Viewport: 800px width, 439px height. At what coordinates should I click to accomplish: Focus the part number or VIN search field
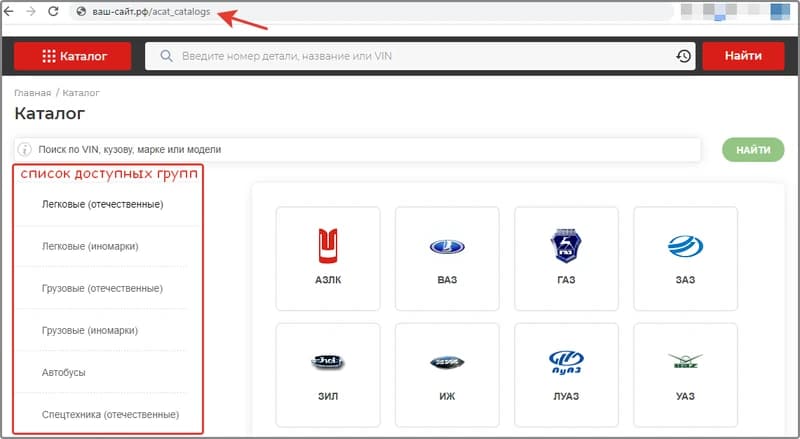click(420, 56)
